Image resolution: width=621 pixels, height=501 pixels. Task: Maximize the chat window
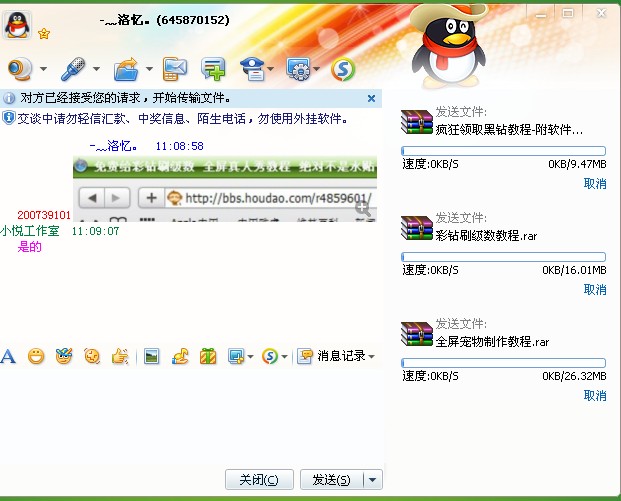click(568, 14)
